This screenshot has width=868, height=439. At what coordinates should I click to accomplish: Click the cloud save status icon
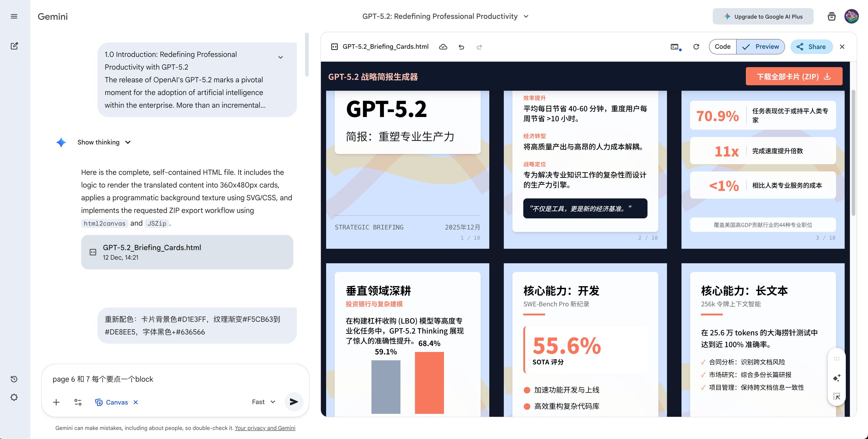(x=443, y=47)
